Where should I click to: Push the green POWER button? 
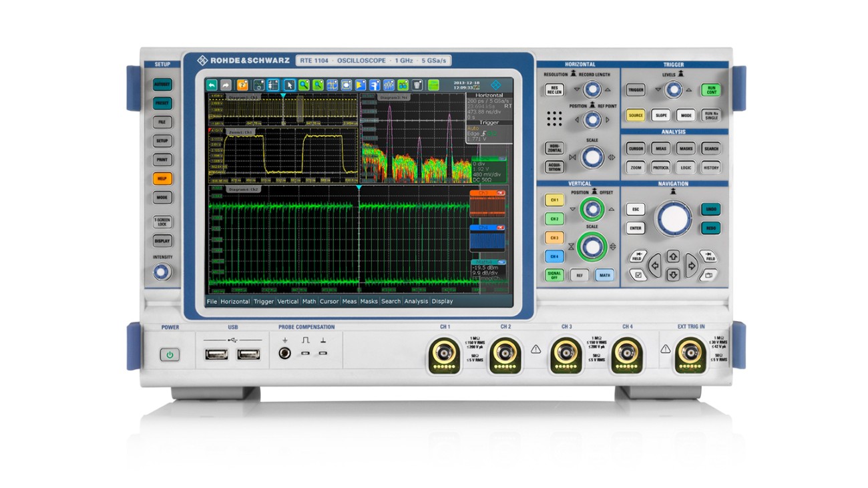(170, 354)
